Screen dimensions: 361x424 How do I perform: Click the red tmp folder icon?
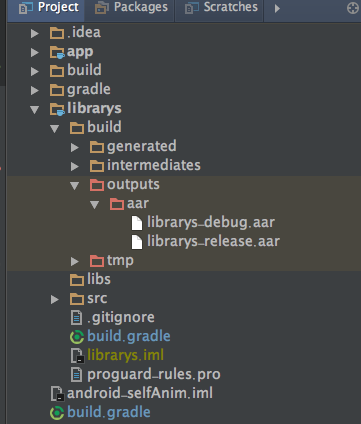[x=97, y=261]
